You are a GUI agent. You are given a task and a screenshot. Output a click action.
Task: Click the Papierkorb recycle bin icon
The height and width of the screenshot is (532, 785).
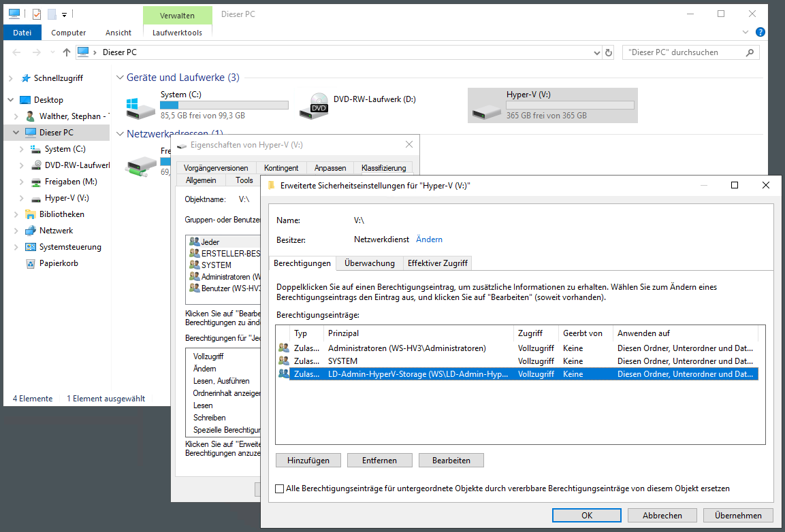31,263
